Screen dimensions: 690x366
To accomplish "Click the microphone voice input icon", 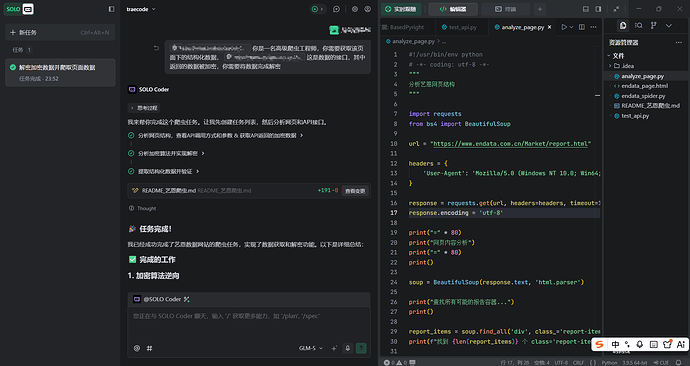I will tap(348, 348).
